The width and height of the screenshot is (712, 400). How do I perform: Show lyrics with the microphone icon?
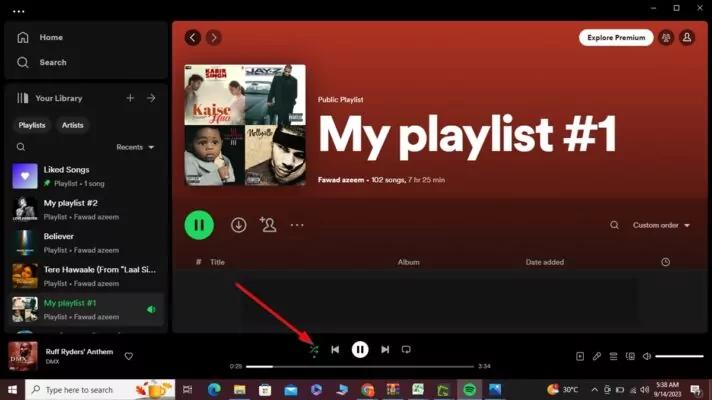(x=597, y=356)
